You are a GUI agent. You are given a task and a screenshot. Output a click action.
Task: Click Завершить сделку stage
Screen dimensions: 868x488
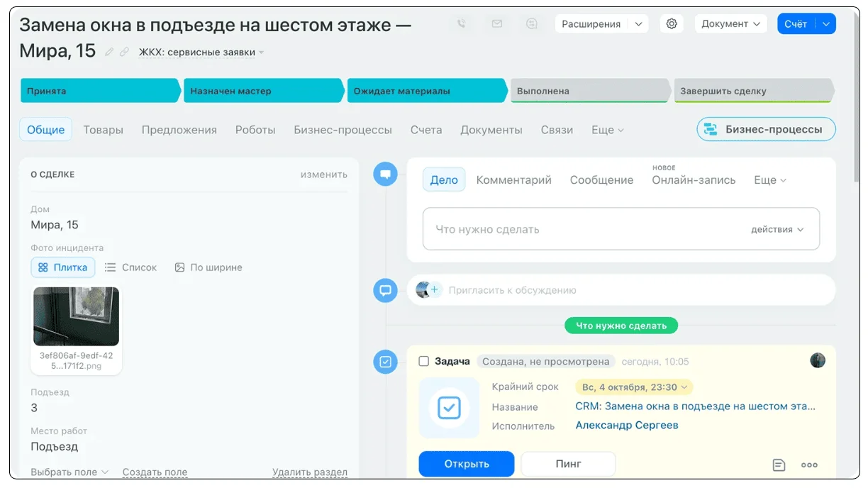pos(754,91)
